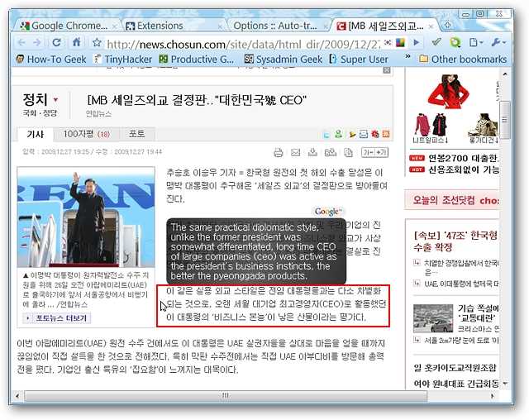Screen dimensions: 529x420
Task: Open the TinyHacker bookmark
Action: click(x=123, y=60)
